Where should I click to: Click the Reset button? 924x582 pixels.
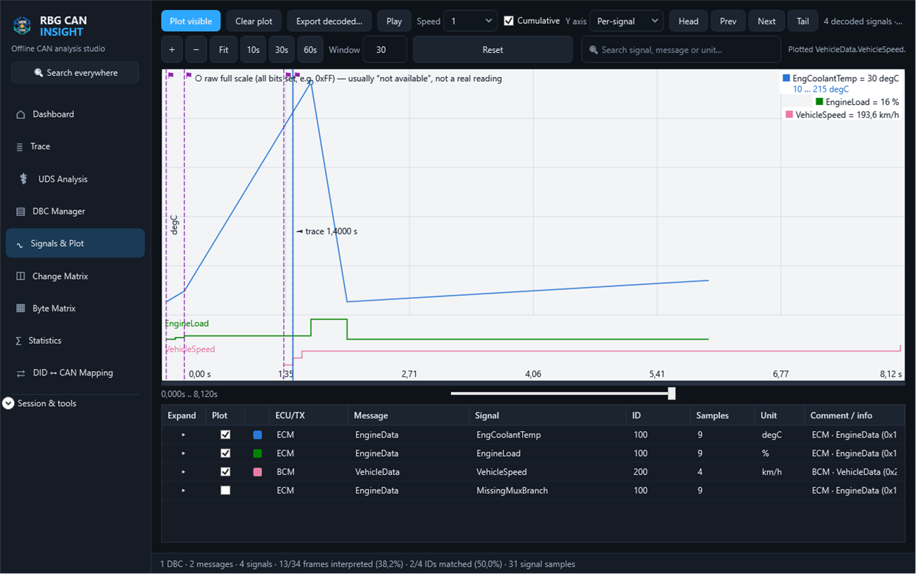pos(493,50)
